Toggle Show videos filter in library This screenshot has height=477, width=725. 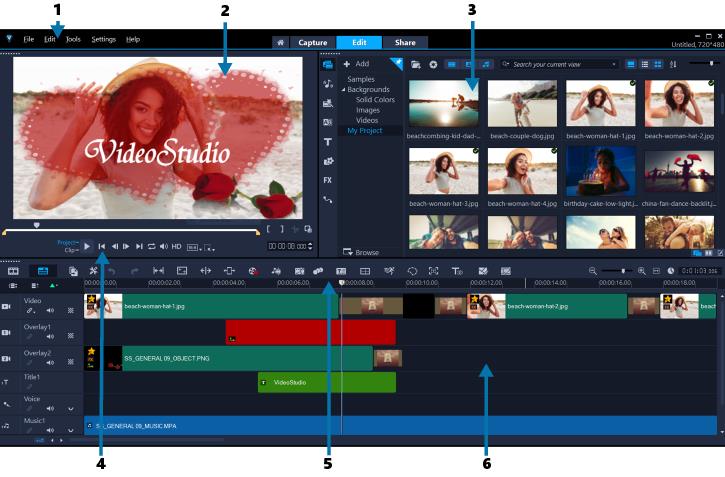tap(451, 64)
